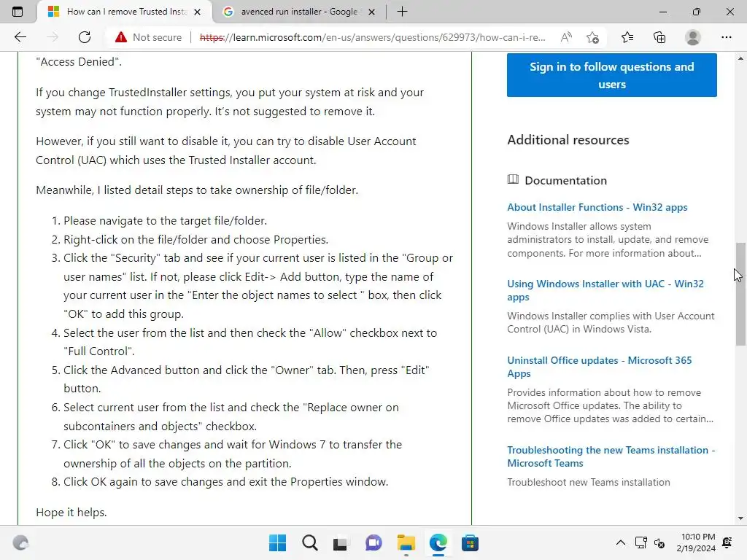Open the Read aloud icon
This screenshot has height=560, width=747.
point(566,37)
